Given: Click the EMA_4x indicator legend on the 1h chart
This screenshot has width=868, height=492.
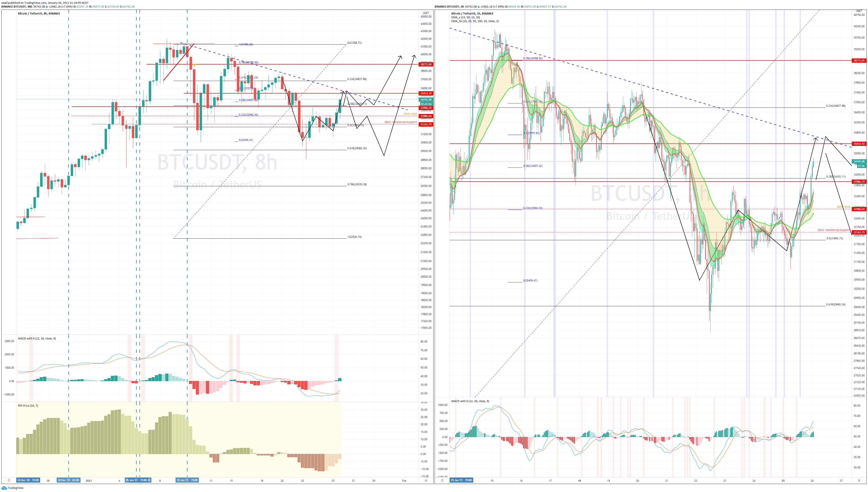Looking at the screenshot, I should [475, 21].
